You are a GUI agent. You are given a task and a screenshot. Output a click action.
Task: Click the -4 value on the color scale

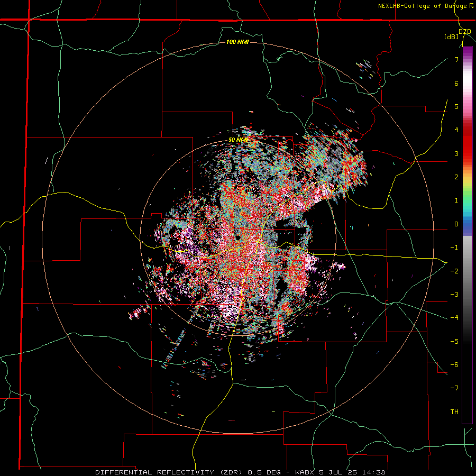point(454,317)
